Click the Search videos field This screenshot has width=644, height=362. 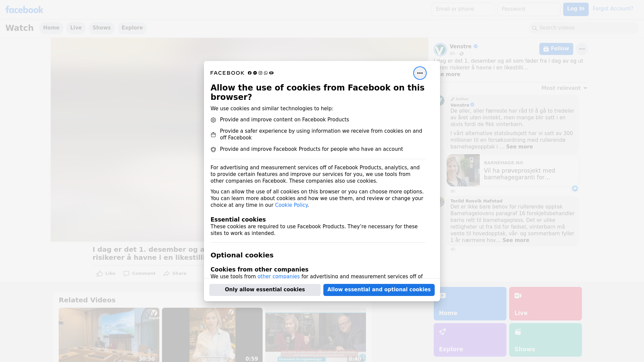584,28
